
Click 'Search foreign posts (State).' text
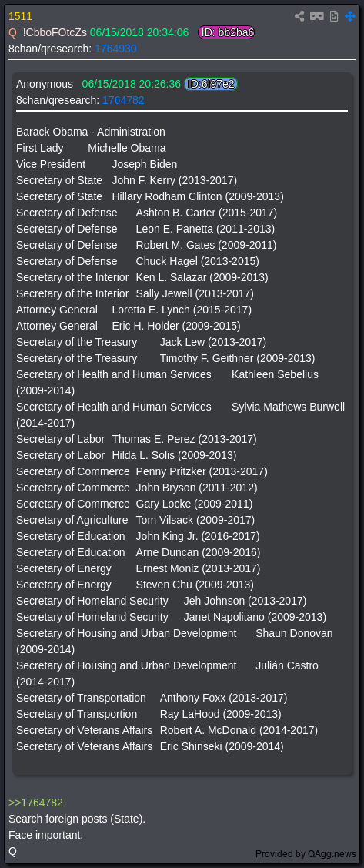pos(77,819)
